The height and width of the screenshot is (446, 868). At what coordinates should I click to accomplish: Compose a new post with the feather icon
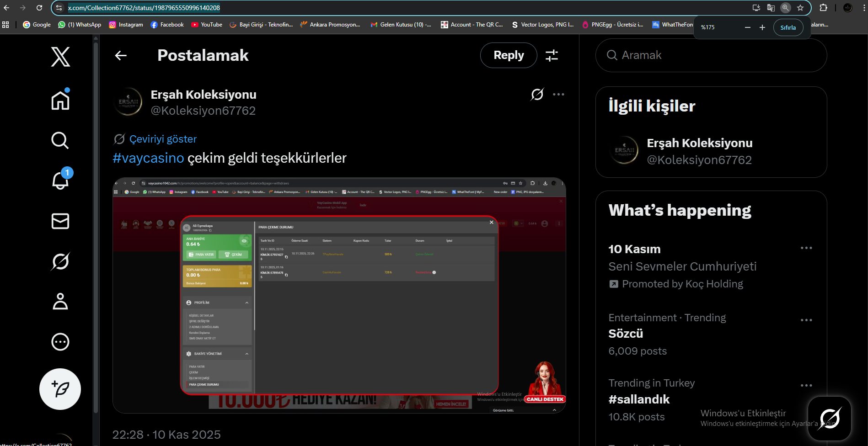pos(60,389)
